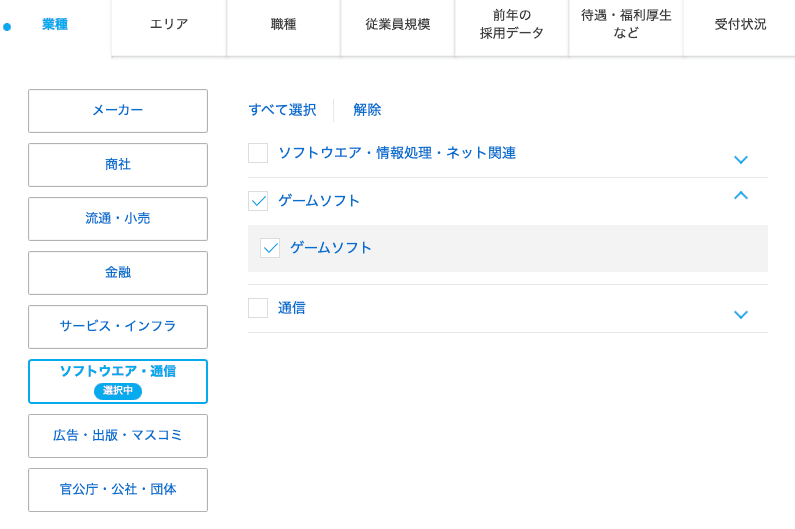This screenshot has height=529, width=795.
Task: Select the サービス・インフラ category button
Action: click(x=118, y=327)
